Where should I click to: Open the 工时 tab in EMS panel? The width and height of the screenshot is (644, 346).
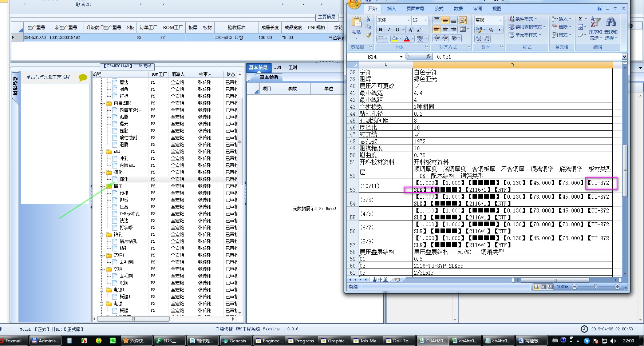click(x=293, y=68)
